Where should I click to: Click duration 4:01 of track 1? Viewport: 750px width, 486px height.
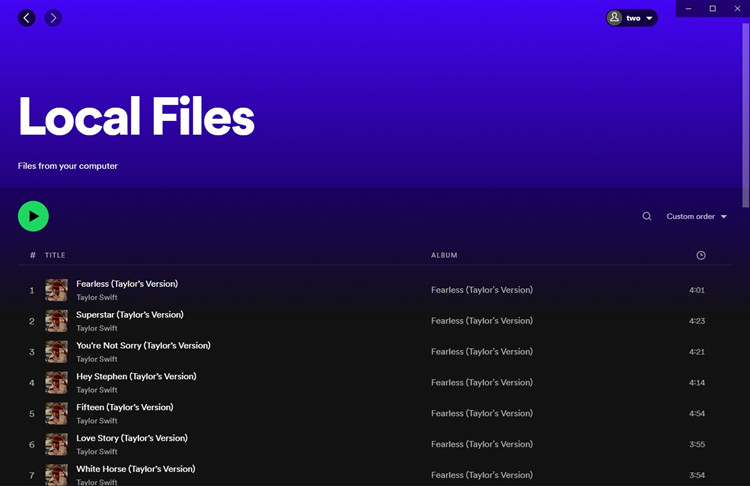pos(697,290)
